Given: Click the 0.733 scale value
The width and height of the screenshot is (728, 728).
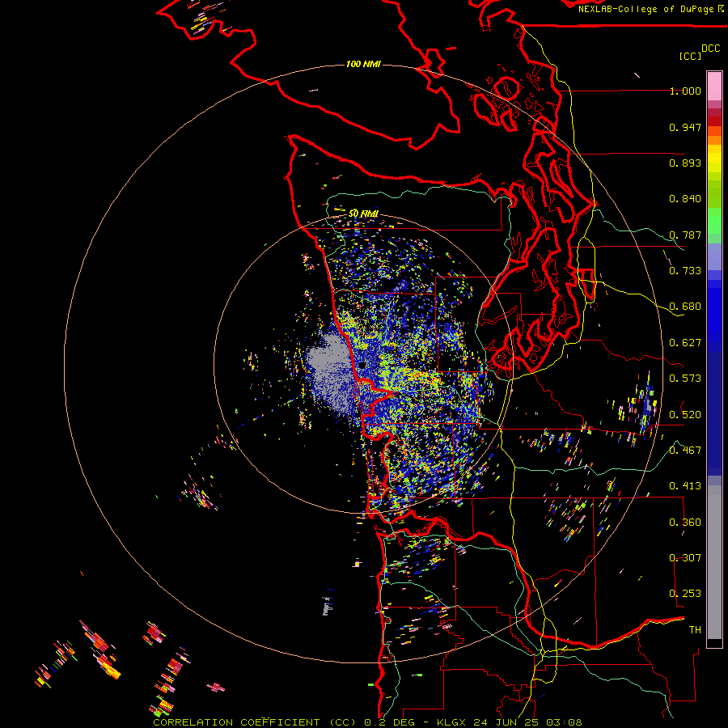Looking at the screenshot, I should 685,271.
